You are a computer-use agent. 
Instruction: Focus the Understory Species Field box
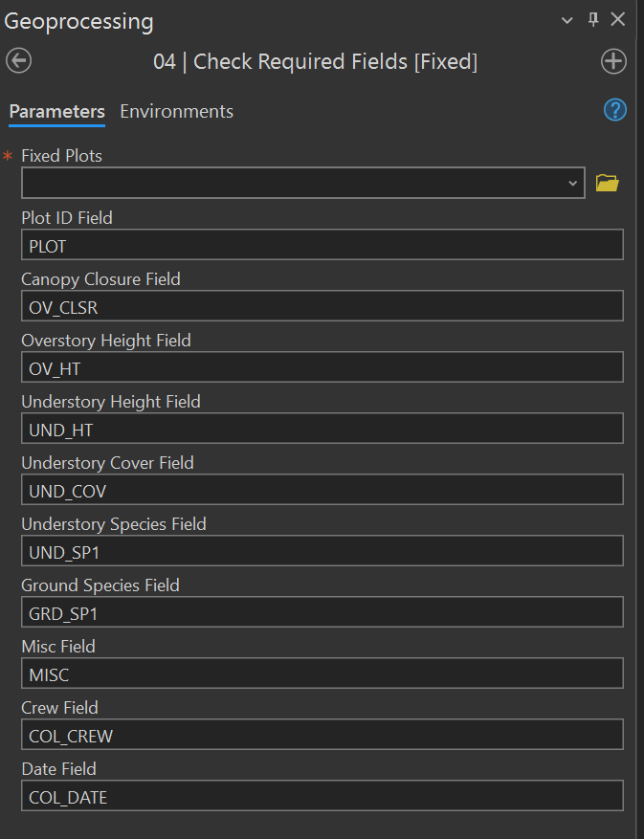click(322, 551)
